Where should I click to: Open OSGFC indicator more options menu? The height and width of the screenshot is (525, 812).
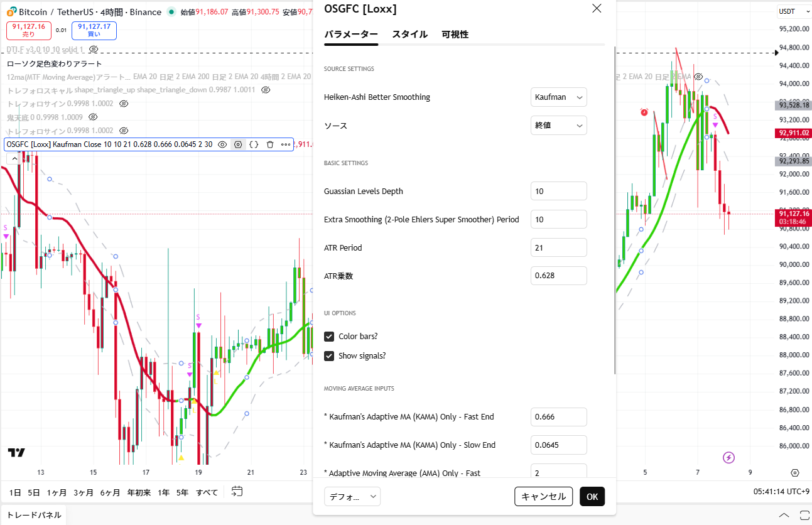(x=286, y=144)
